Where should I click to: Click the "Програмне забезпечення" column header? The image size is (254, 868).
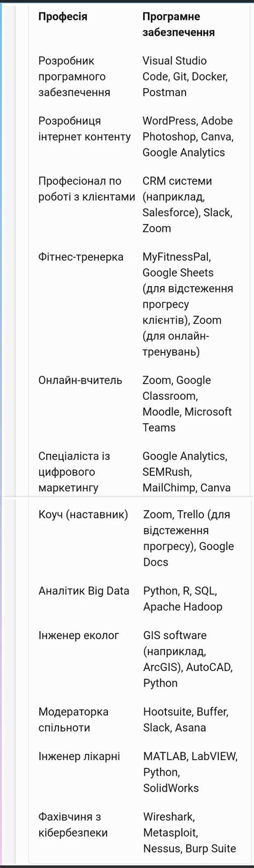(178, 24)
